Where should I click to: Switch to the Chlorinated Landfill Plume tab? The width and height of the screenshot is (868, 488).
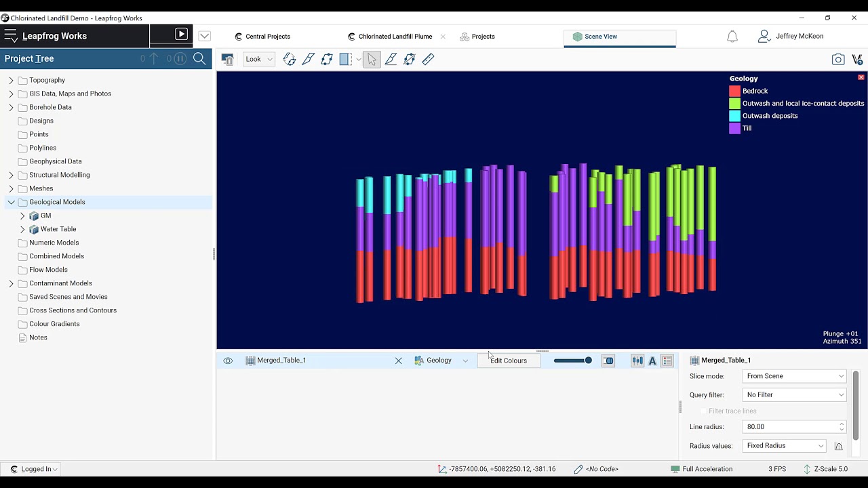390,37
